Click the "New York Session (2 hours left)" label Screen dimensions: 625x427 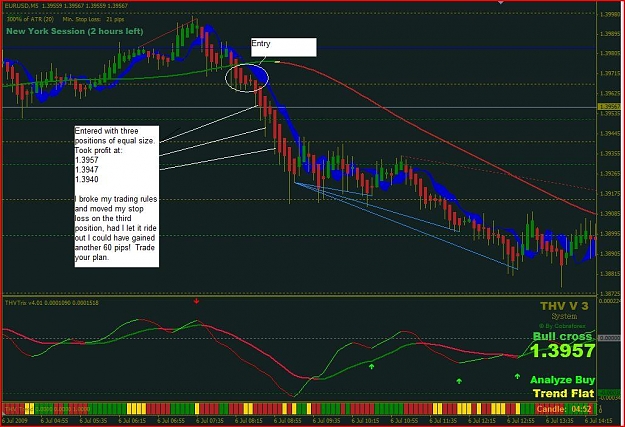[x=75, y=31]
